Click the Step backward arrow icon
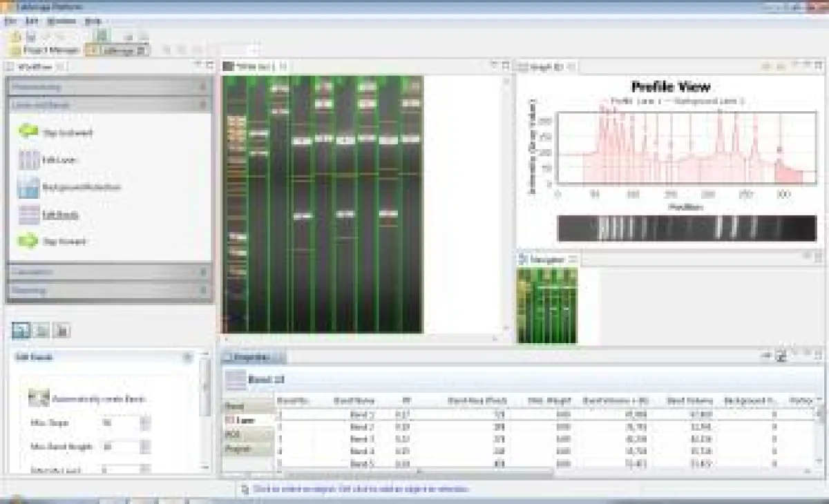 (x=29, y=132)
